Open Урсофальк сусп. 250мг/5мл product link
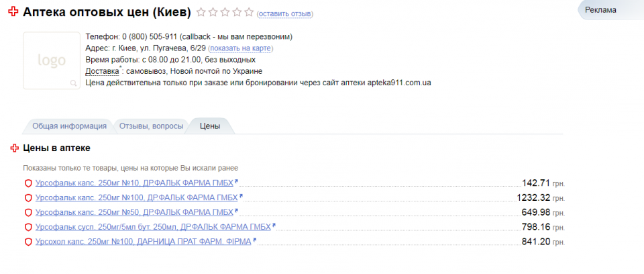Screen dimensions: 644x274 click(x=152, y=227)
